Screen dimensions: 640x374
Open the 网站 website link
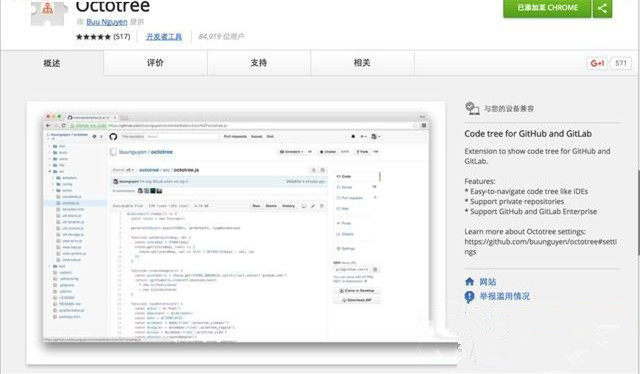(488, 282)
